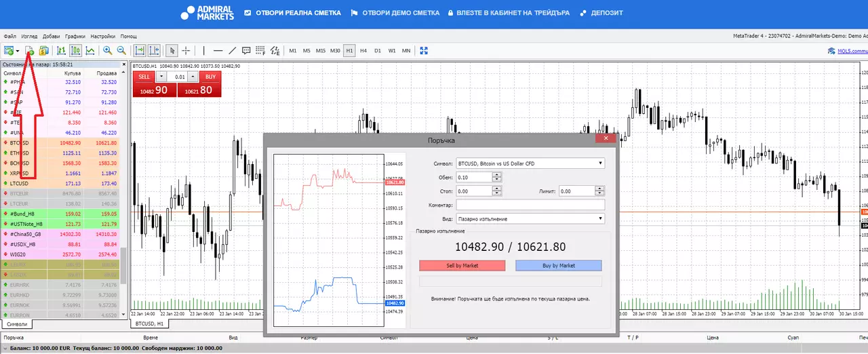
Task: Select the H4 timeframe
Action: pyautogui.click(x=363, y=50)
